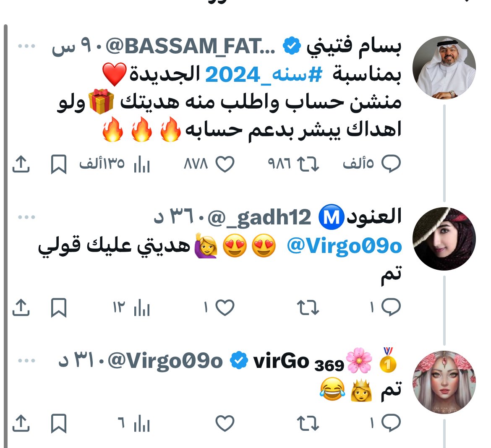Screen dimensions: 491x448
Task: Open more options on virGo 369 reply
Action: 26,361
